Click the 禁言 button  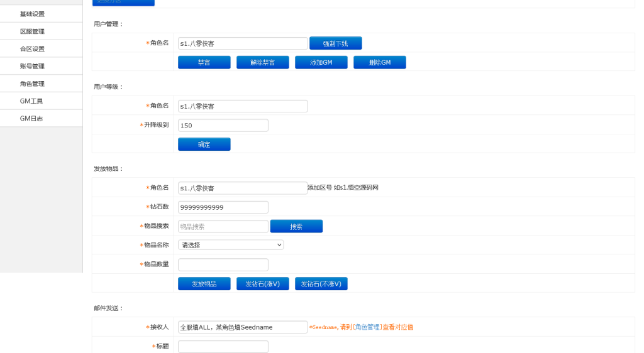click(x=204, y=62)
